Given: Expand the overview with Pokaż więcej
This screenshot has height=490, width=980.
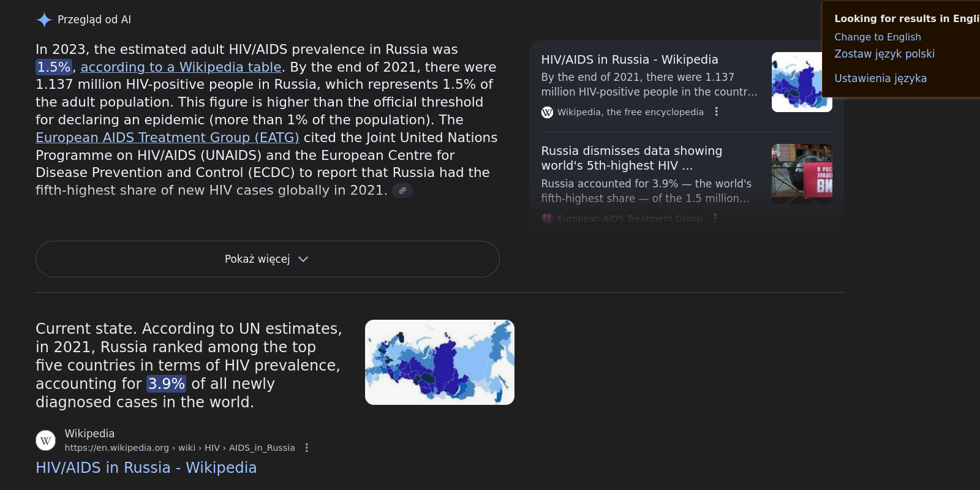Looking at the screenshot, I should click(268, 259).
